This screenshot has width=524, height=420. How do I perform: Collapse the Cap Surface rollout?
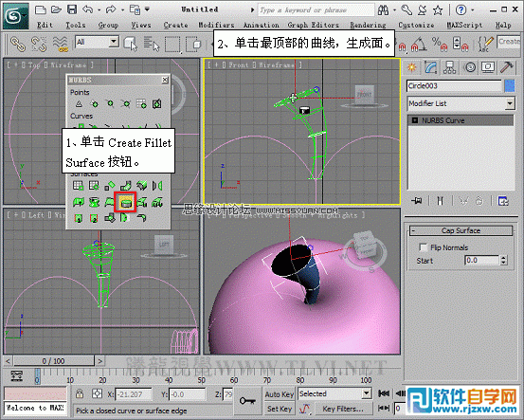coord(461,230)
